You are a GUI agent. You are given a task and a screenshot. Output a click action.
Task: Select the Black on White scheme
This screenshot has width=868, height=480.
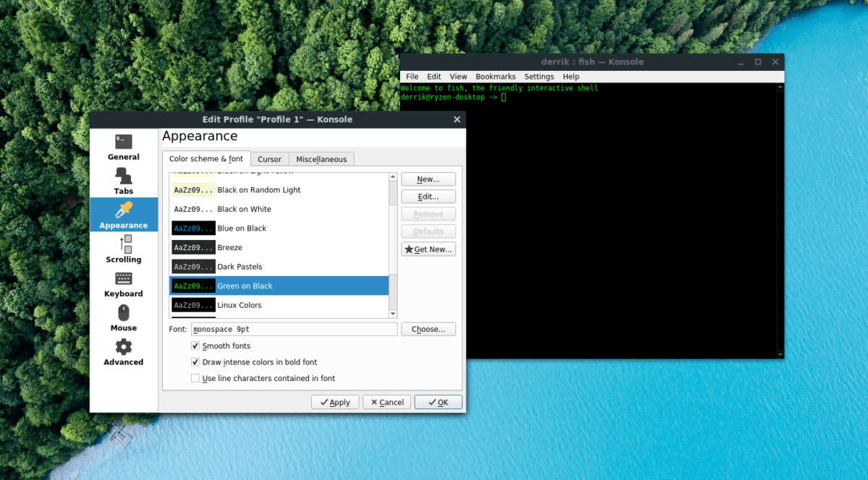tap(279, 209)
